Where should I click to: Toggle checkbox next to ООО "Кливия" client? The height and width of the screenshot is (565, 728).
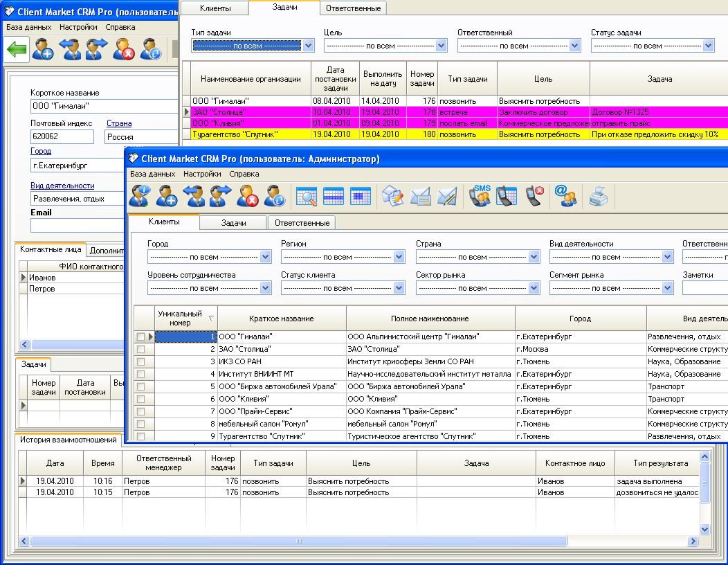pyautogui.click(x=140, y=399)
